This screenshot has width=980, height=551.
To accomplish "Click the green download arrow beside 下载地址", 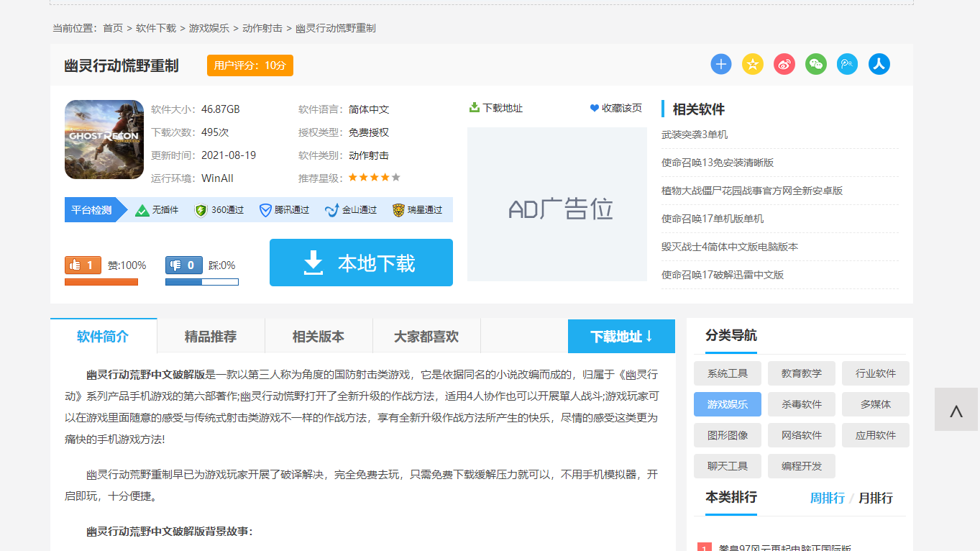I will click(x=475, y=108).
